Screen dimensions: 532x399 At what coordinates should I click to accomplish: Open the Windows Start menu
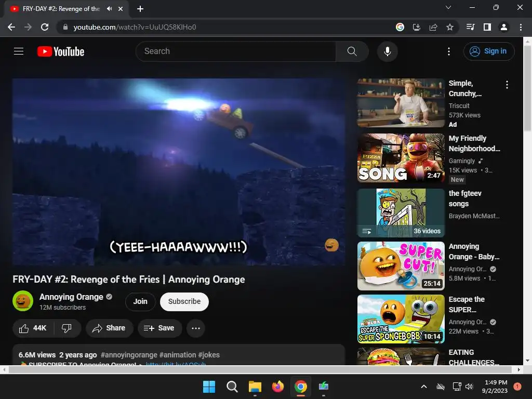click(209, 387)
